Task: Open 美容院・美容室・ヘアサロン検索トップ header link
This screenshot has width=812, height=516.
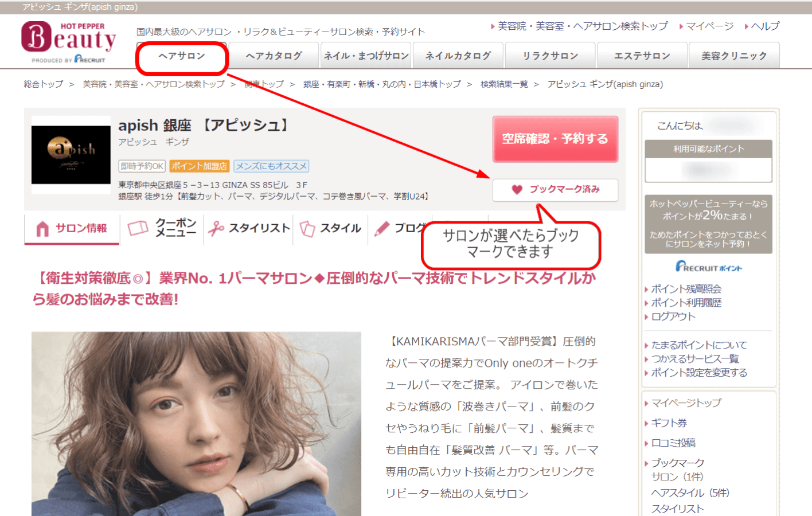Action: point(583,26)
